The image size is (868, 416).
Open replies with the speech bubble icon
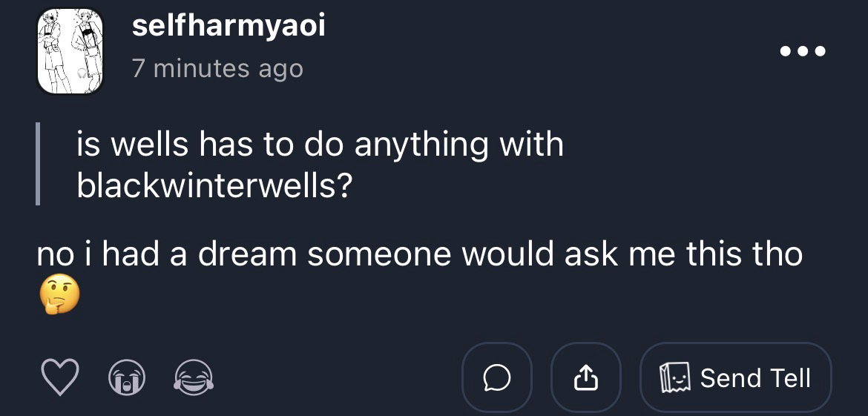[x=496, y=378]
